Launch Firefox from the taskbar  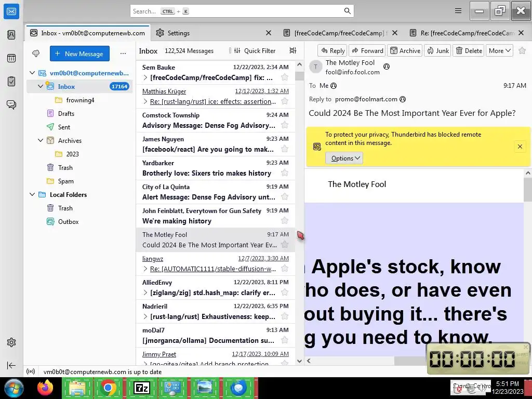coord(45,388)
